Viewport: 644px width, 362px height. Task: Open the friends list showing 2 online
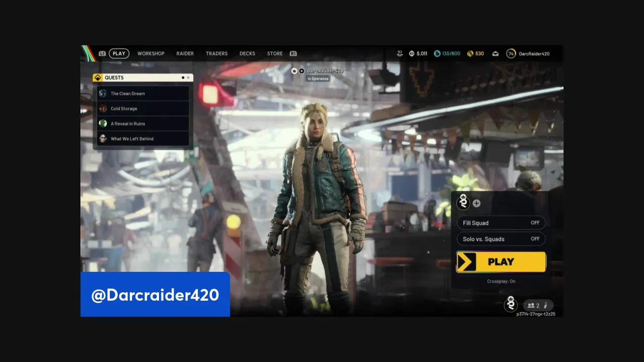(x=533, y=306)
